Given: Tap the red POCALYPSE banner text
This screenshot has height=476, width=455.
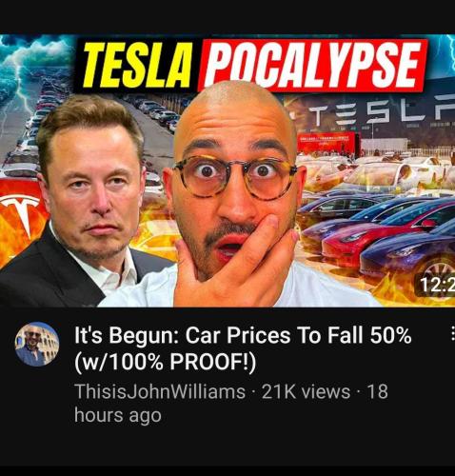Looking at the screenshot, I should (313, 65).
